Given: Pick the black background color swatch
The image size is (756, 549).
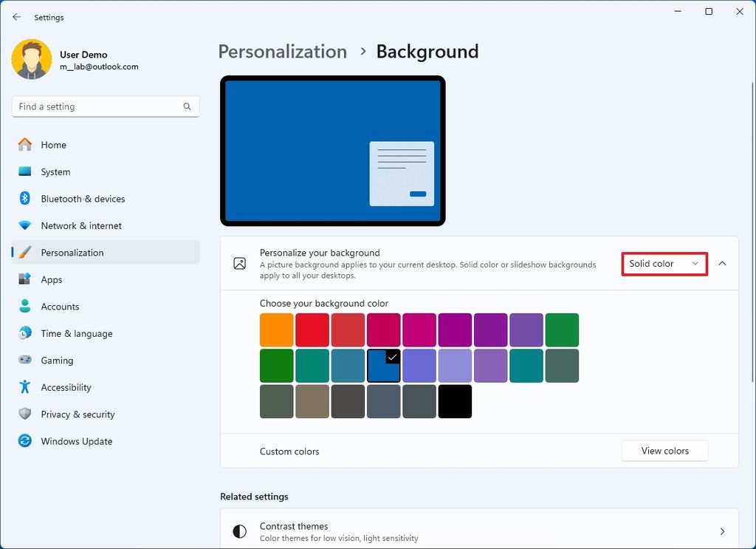Looking at the screenshot, I should click(455, 401).
